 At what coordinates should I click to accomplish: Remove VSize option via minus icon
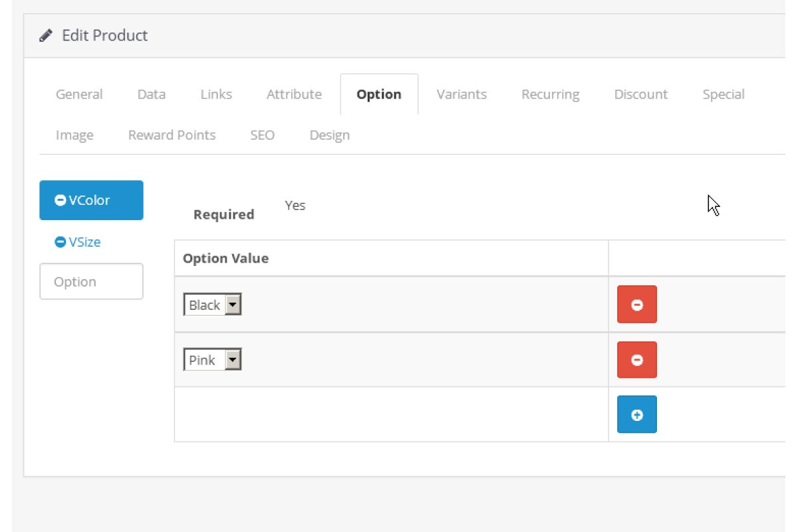(x=61, y=242)
